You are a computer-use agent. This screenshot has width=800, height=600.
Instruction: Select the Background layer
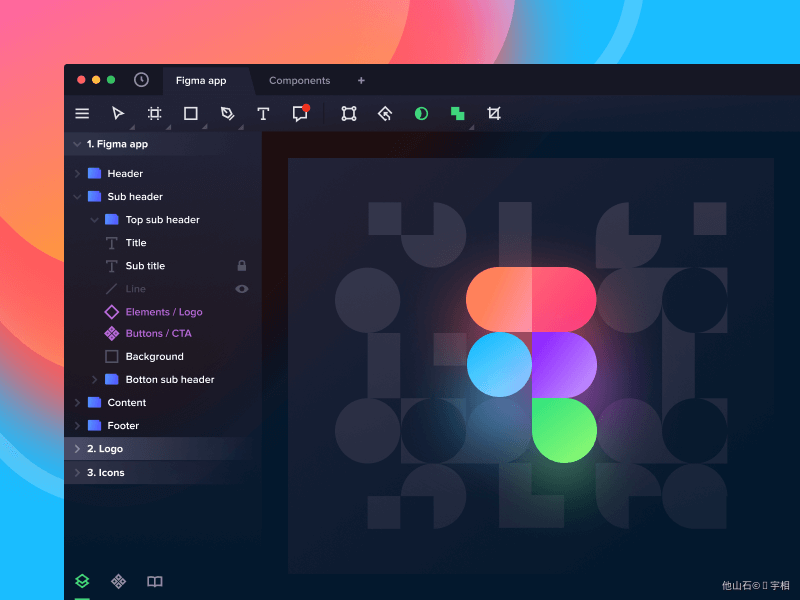(x=163, y=356)
